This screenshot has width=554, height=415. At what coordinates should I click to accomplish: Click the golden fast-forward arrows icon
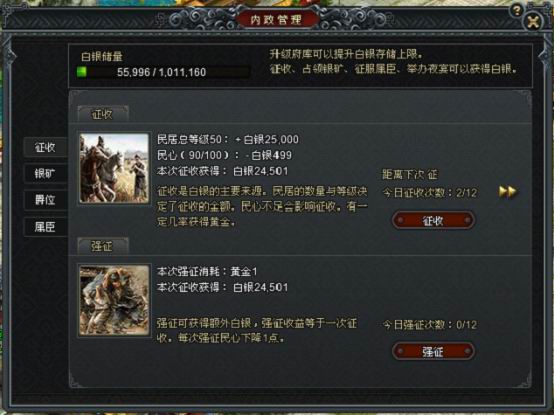pos(508,192)
